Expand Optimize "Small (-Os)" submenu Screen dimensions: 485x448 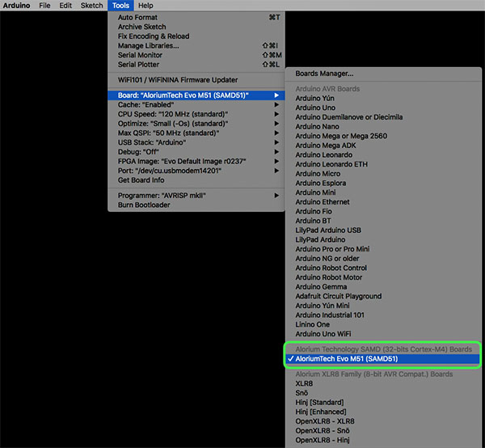pos(196,124)
